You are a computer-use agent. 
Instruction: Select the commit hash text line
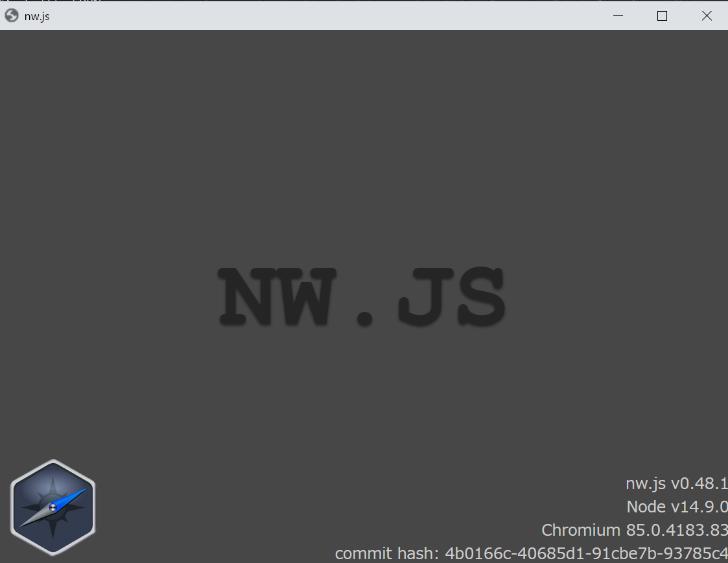tap(531, 553)
